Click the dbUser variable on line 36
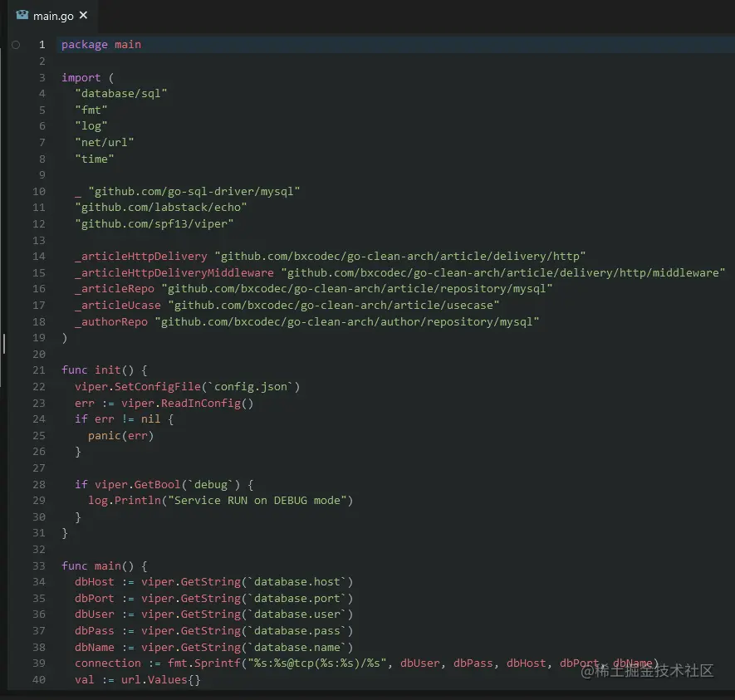Image resolution: width=735 pixels, height=700 pixels. coord(94,614)
